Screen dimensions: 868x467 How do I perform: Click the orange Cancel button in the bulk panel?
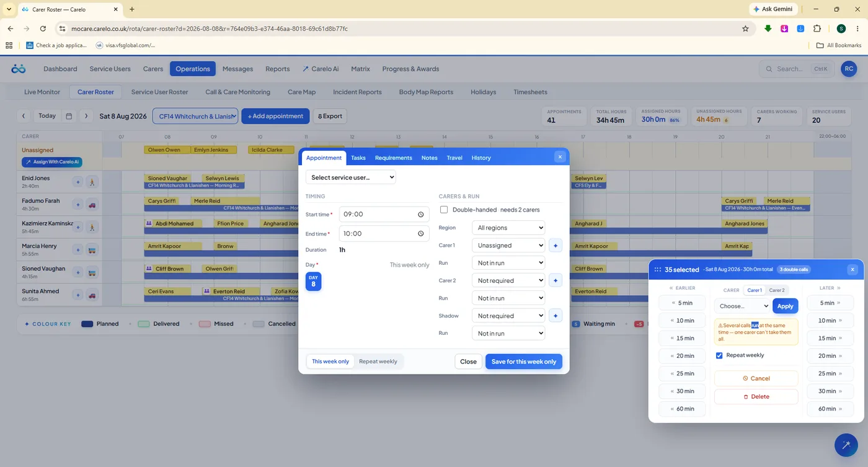point(756,378)
